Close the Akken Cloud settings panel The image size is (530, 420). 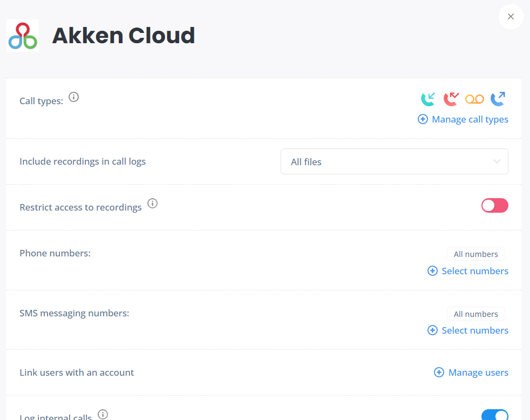511,17
